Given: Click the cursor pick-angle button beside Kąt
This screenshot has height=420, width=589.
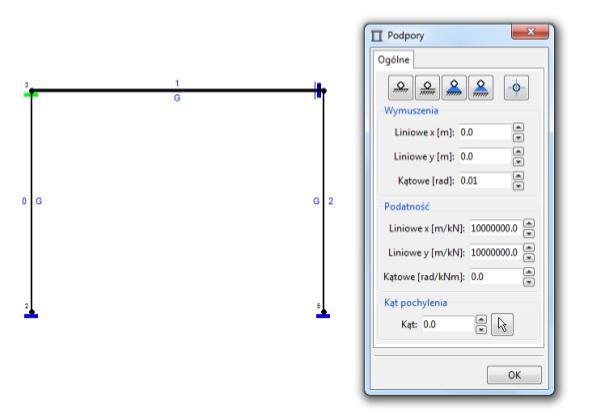Looking at the screenshot, I should (502, 324).
